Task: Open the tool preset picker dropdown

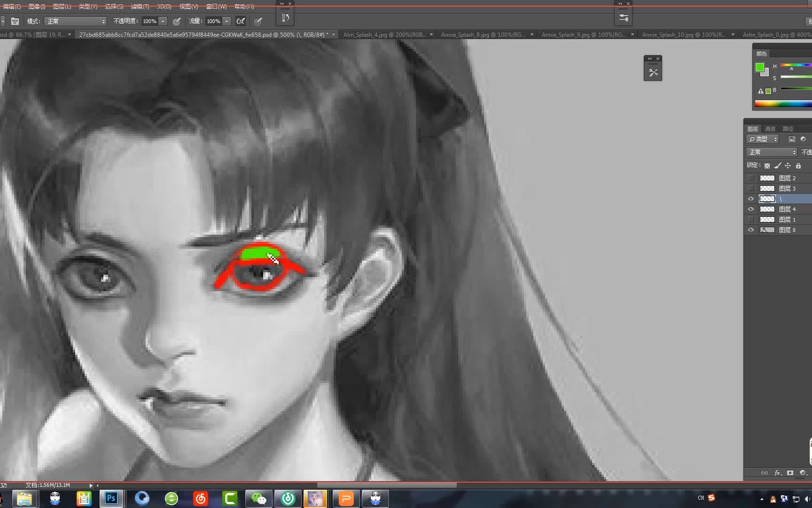Action: [2, 21]
